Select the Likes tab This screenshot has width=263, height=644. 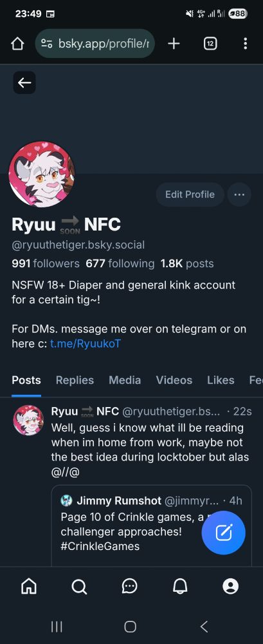(x=221, y=381)
